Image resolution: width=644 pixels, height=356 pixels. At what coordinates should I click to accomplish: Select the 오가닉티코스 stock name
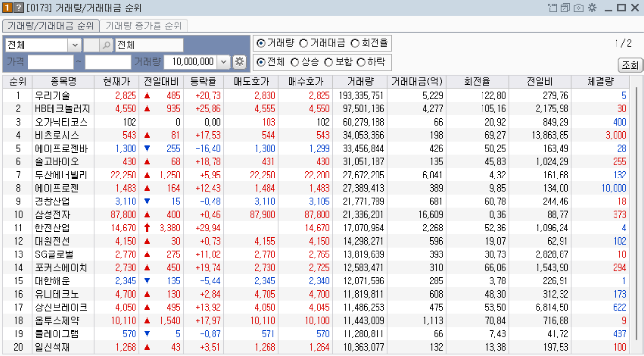coord(61,122)
